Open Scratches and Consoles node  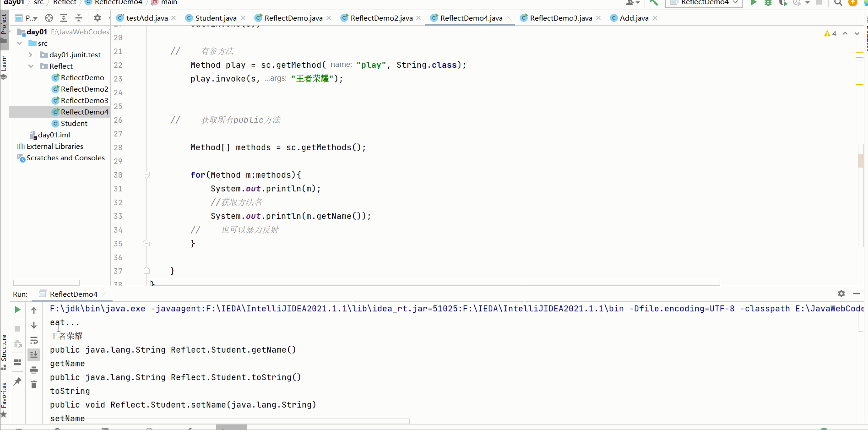pos(61,158)
